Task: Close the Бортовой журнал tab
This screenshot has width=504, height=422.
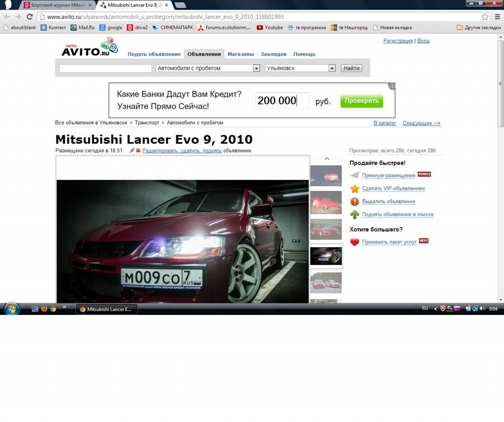Action: click(x=90, y=5)
